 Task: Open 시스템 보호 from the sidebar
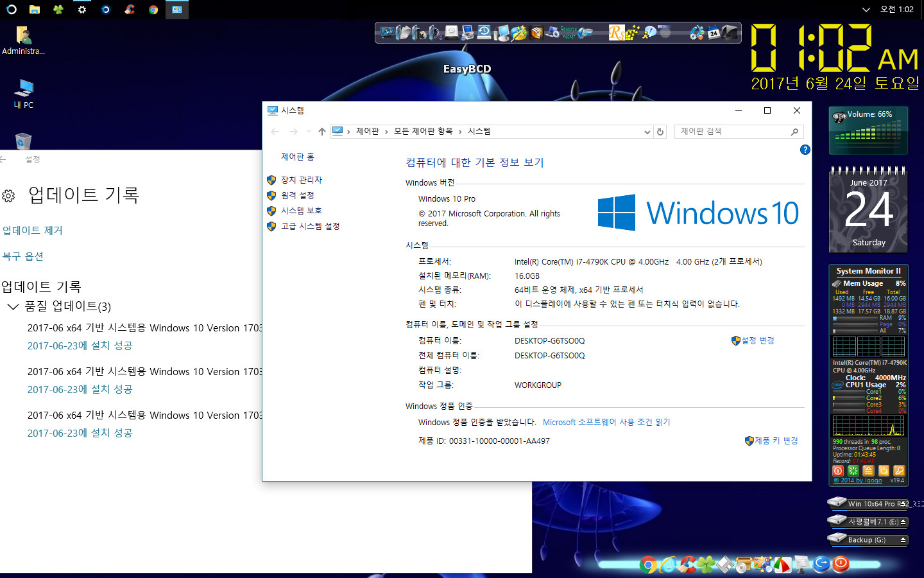click(x=301, y=211)
